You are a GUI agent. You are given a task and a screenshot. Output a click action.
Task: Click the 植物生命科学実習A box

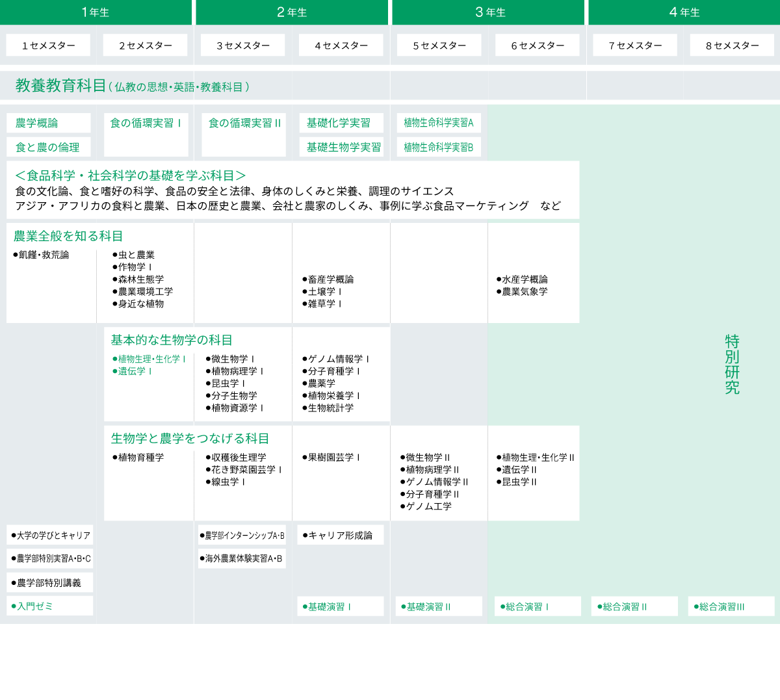click(439, 123)
